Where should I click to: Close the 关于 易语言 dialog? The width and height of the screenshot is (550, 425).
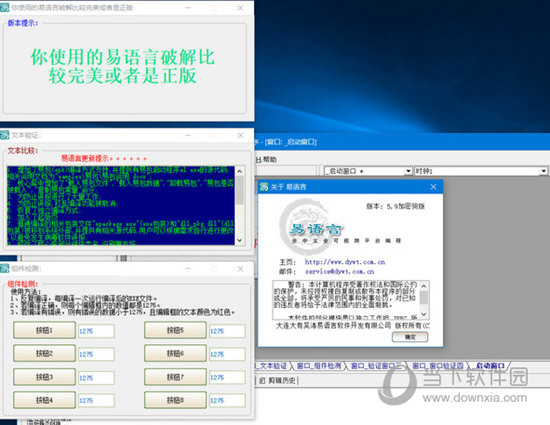click(434, 187)
